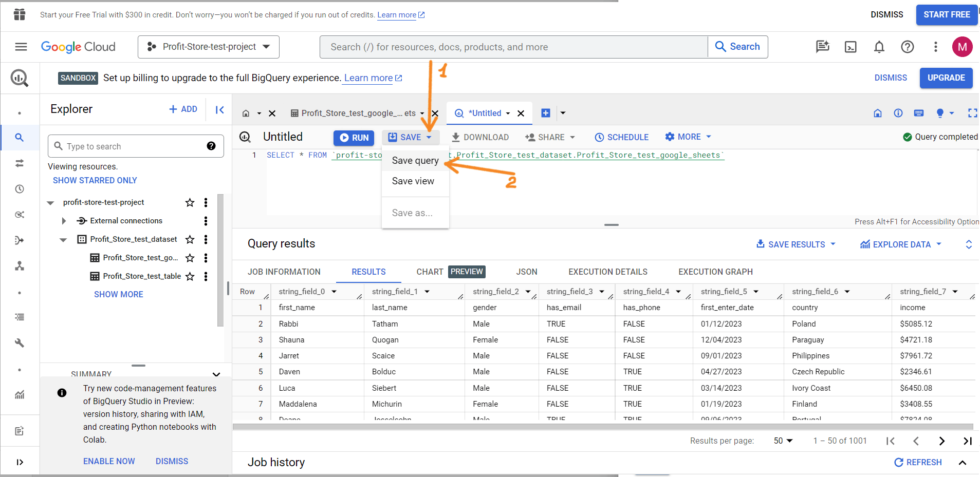Click the DOWNLOAD button
The image size is (980, 477).
coord(480,137)
